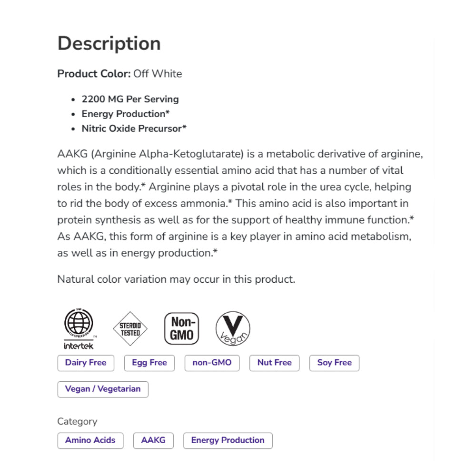The image size is (476, 476).
Task: Click the Intertek certification badge icon
Action: coord(79,328)
